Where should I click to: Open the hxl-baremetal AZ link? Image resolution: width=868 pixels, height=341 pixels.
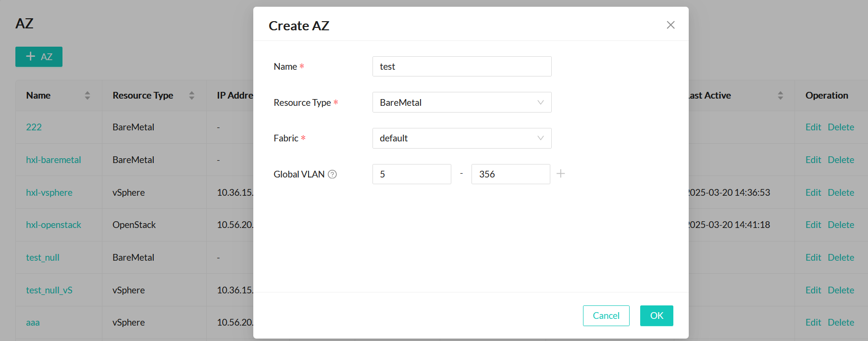tap(53, 160)
